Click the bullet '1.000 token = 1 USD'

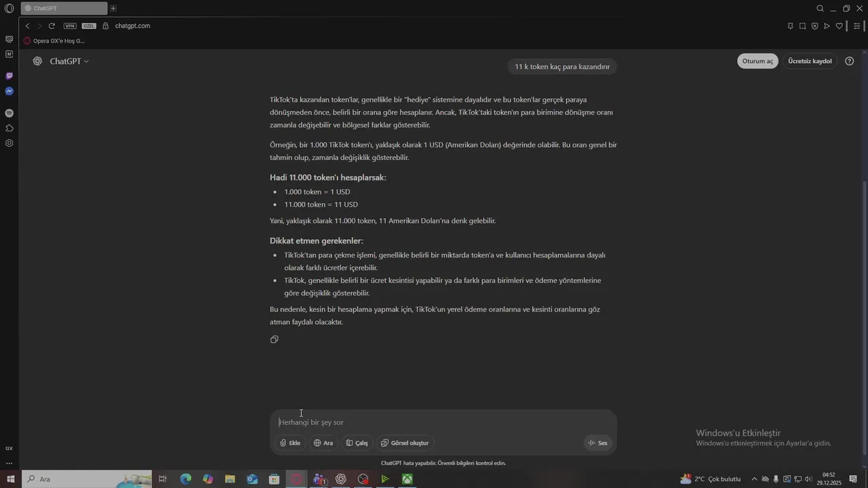(x=317, y=192)
